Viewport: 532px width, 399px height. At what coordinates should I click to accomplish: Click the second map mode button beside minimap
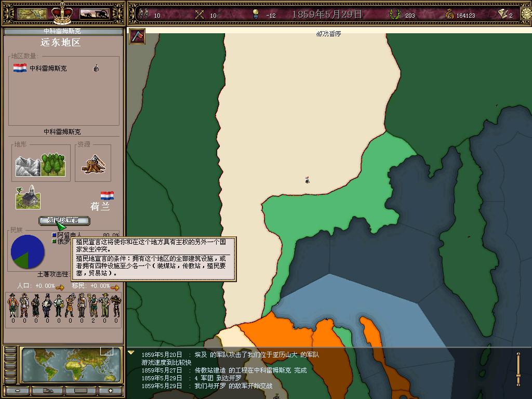[10, 356]
